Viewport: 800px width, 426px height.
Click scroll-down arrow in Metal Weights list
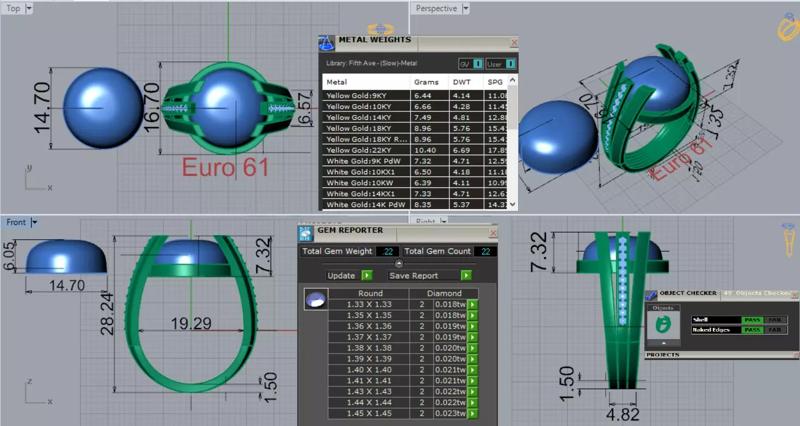coord(513,204)
